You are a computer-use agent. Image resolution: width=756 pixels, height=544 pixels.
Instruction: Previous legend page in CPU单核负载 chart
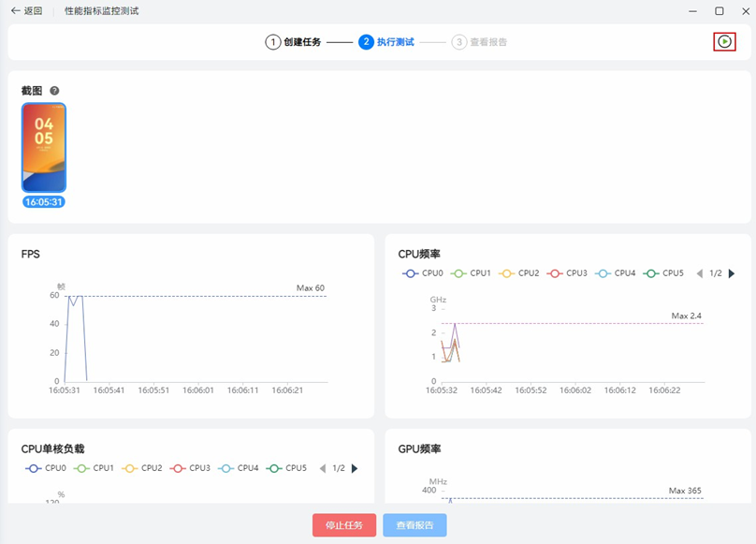322,468
